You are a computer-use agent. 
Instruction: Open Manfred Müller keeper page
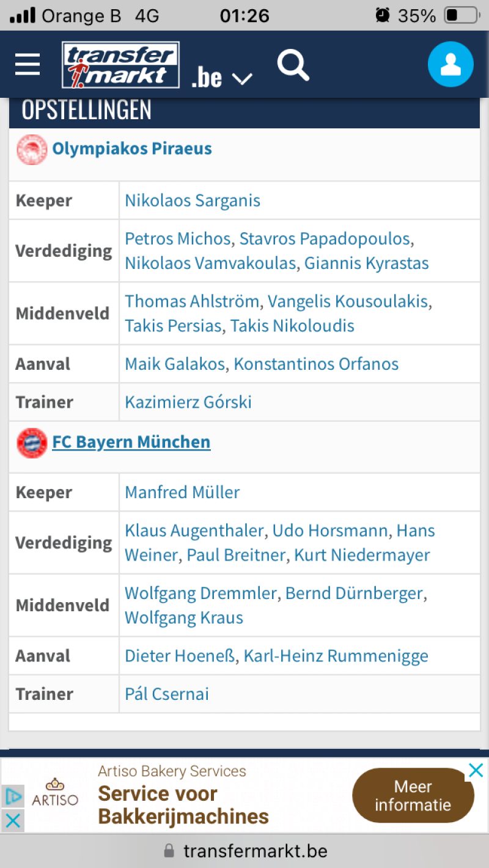tap(182, 492)
